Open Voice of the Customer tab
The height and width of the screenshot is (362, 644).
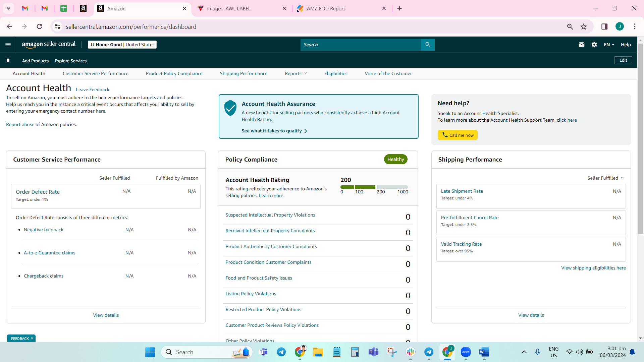(x=388, y=73)
